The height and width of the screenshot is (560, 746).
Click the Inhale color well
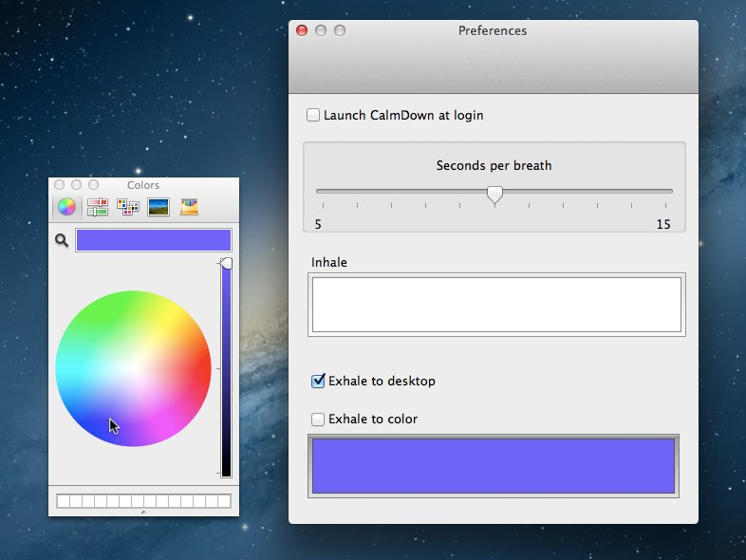(496, 305)
